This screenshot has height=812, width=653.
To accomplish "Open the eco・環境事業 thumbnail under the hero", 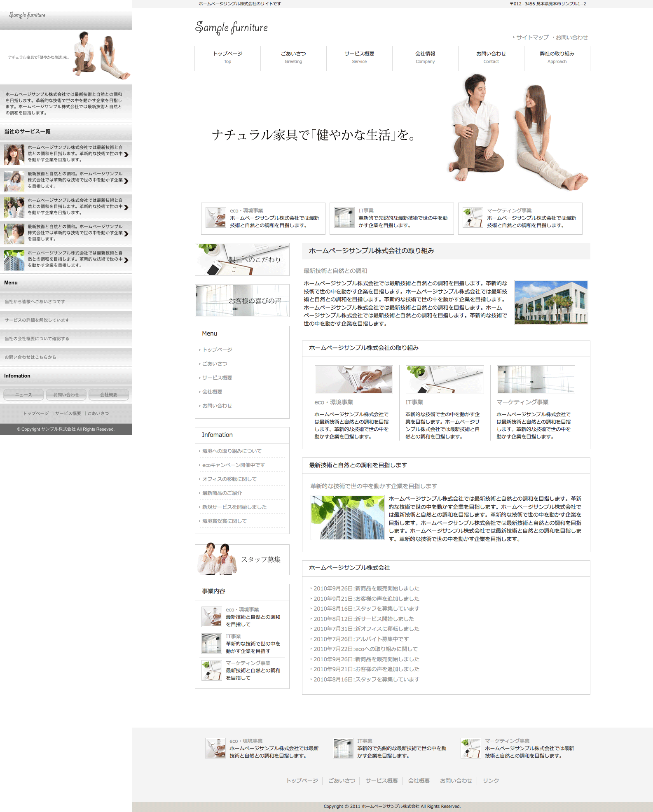I will pos(216,217).
